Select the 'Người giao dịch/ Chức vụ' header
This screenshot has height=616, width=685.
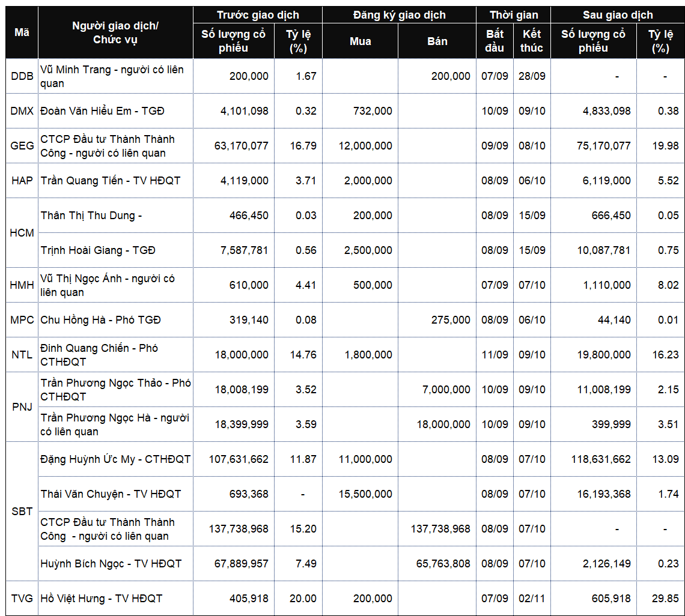click(x=115, y=32)
